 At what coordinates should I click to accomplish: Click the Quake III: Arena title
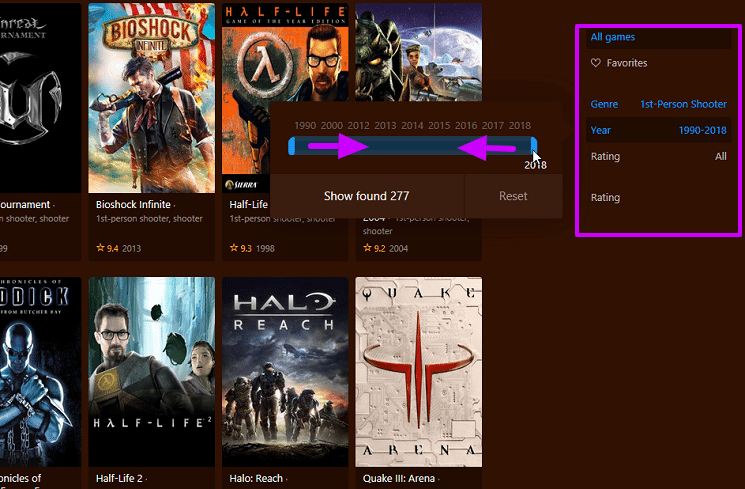399,478
